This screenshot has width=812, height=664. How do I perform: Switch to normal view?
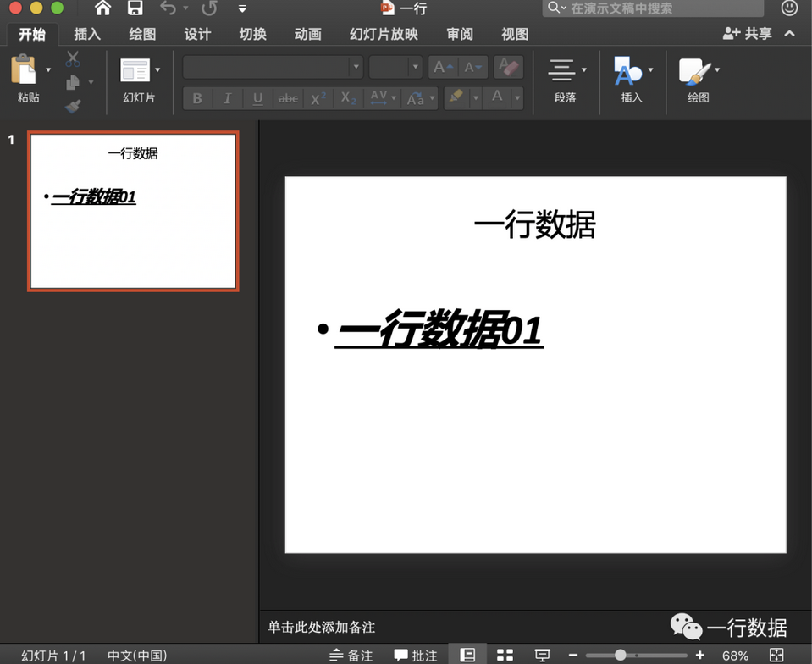[467, 655]
